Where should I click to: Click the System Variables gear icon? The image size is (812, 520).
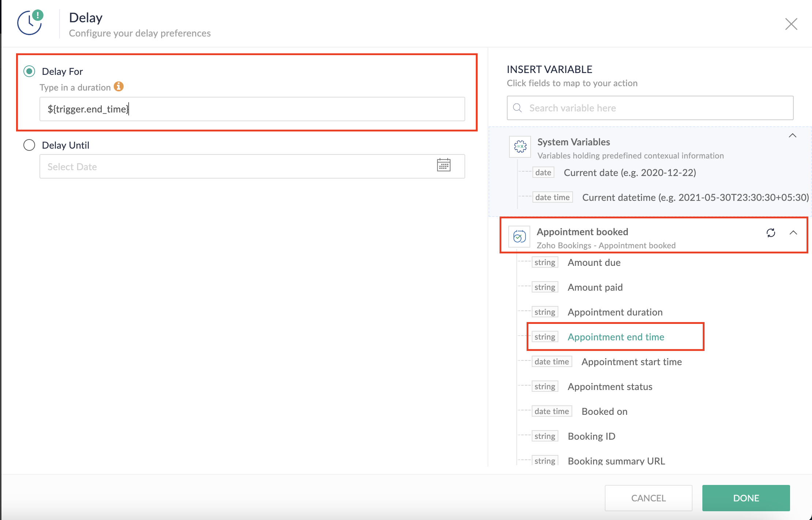click(x=520, y=146)
